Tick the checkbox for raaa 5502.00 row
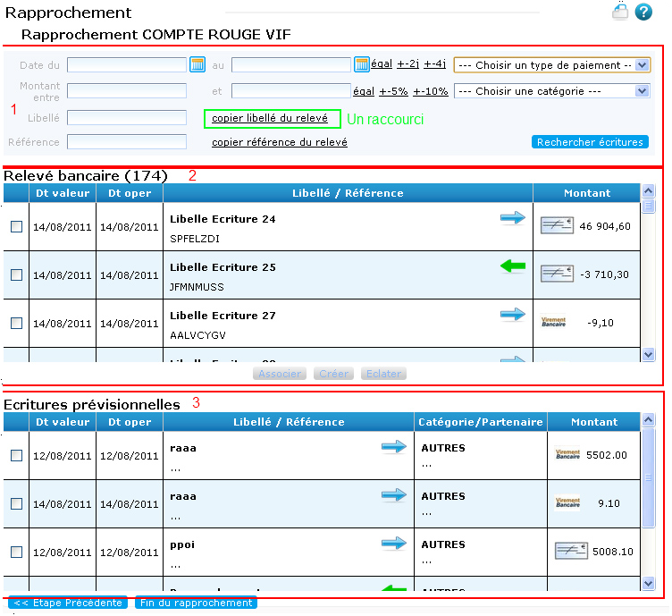 click(16, 455)
